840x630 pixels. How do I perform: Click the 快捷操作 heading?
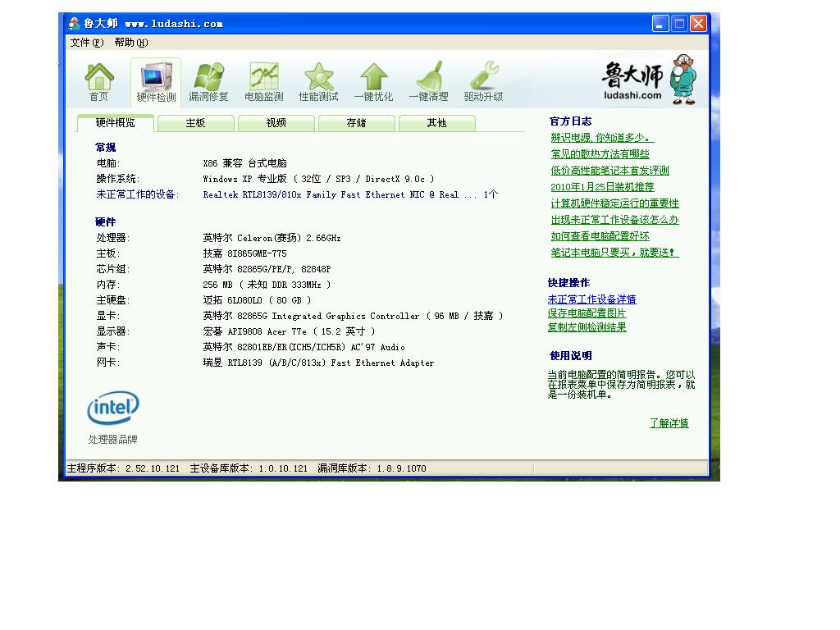click(569, 283)
